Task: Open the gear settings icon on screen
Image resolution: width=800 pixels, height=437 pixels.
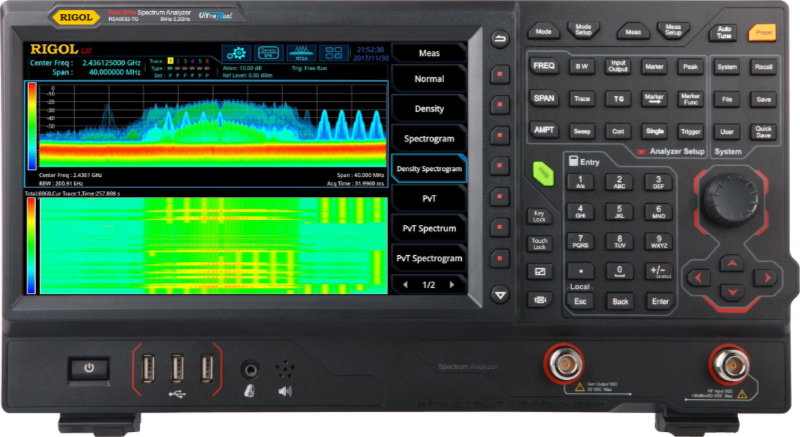Action: pyautogui.click(x=236, y=53)
